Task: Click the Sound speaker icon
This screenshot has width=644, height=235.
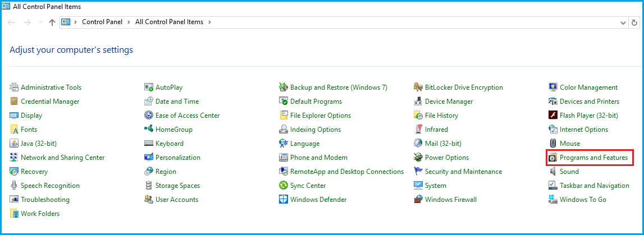Action: coord(553,172)
